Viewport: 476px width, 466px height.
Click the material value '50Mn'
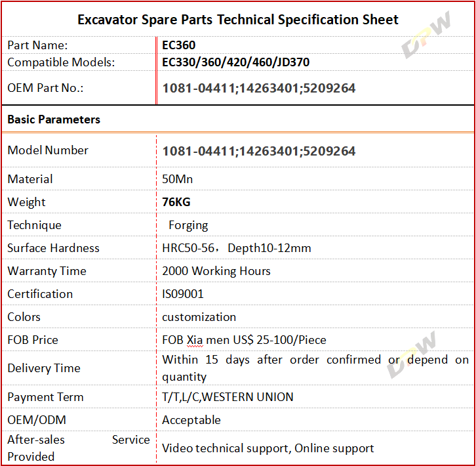pos(177,179)
